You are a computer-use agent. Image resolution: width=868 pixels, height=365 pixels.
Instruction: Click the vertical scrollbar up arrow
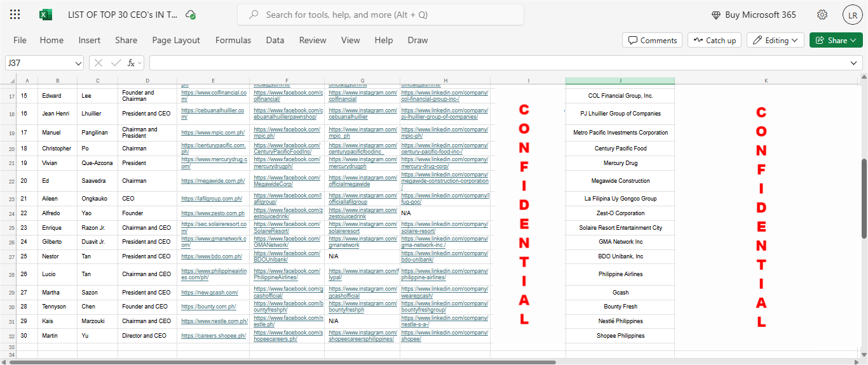point(864,78)
